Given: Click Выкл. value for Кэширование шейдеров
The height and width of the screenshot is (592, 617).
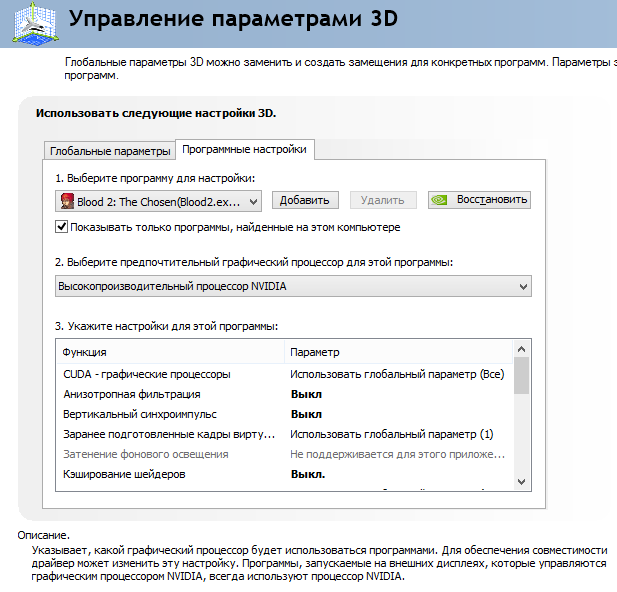Looking at the screenshot, I should coord(308,474).
